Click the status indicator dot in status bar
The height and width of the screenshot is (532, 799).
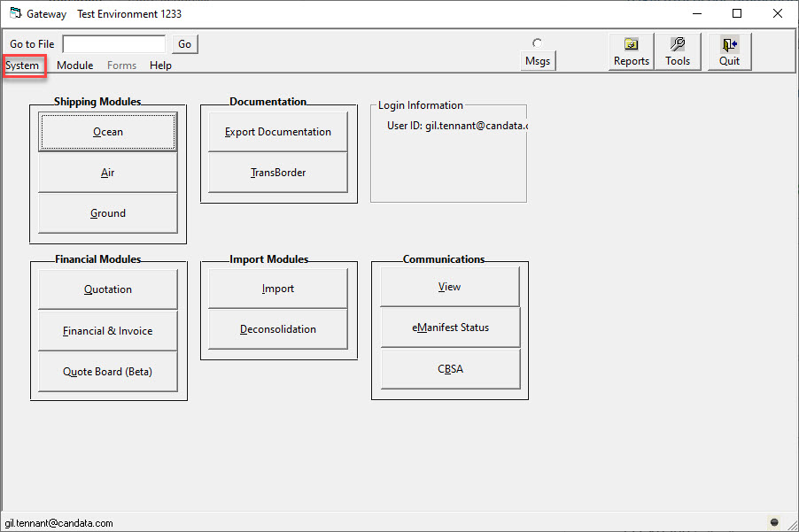pos(774,521)
